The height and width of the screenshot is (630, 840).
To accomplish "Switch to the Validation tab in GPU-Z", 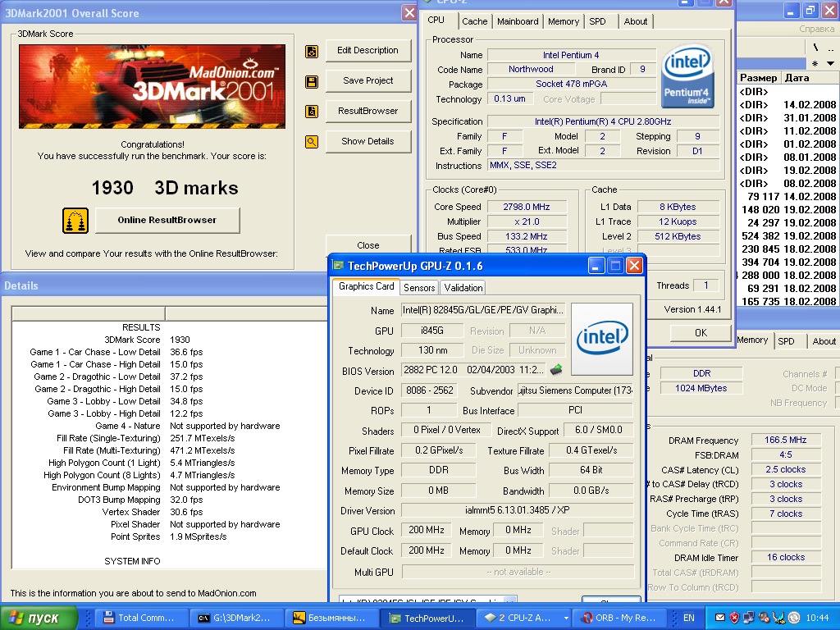I will [x=463, y=288].
